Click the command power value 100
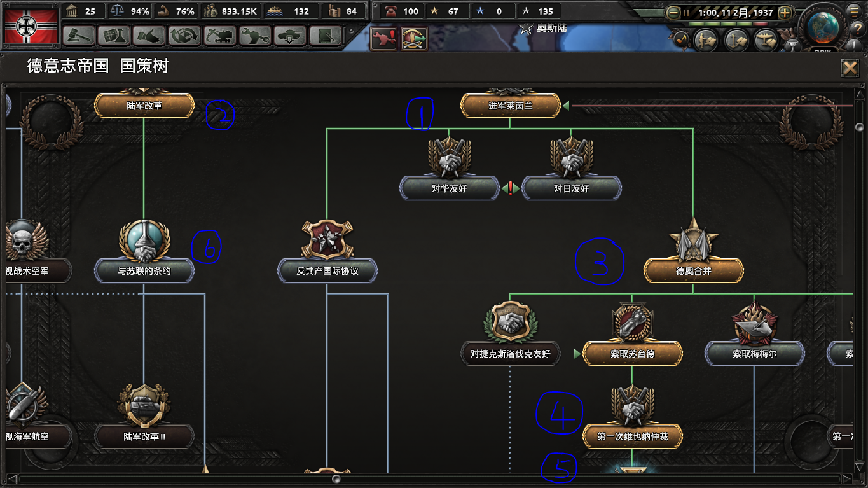This screenshot has height=488, width=868. click(402, 11)
